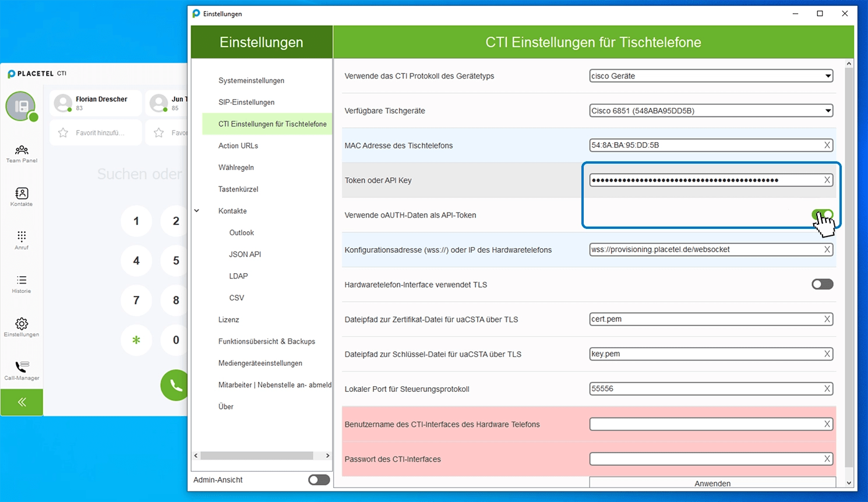Select SIP-Einstellungen in settings menu
The image size is (868, 502).
[246, 102]
